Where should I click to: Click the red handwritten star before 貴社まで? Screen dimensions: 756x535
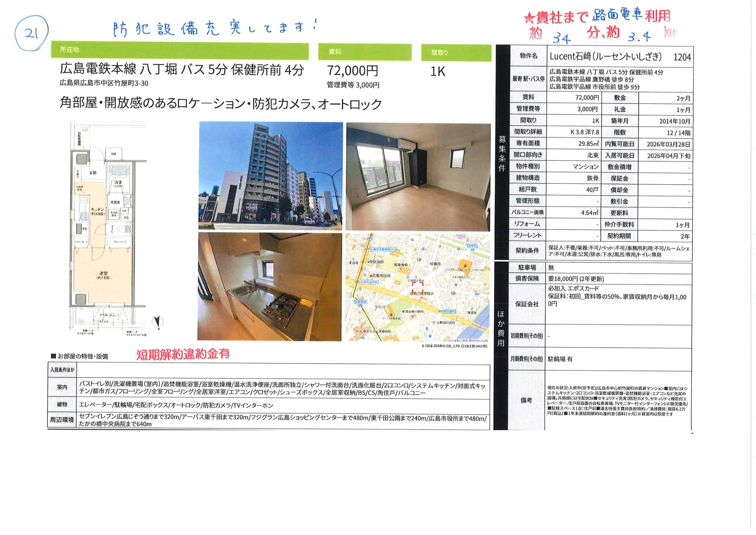coord(529,18)
